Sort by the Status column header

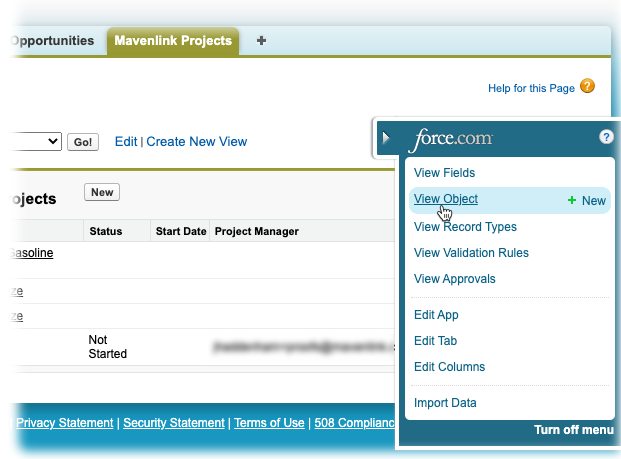106,231
